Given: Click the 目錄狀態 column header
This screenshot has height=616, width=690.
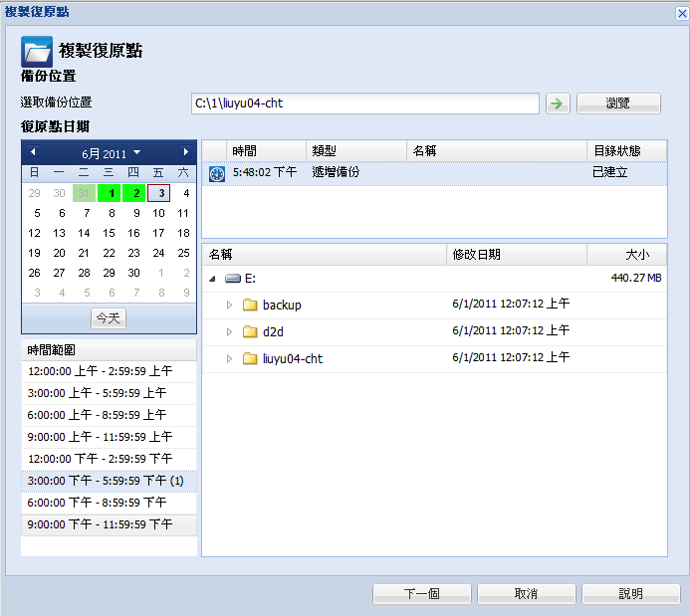Looking at the screenshot, I should click(626, 151).
